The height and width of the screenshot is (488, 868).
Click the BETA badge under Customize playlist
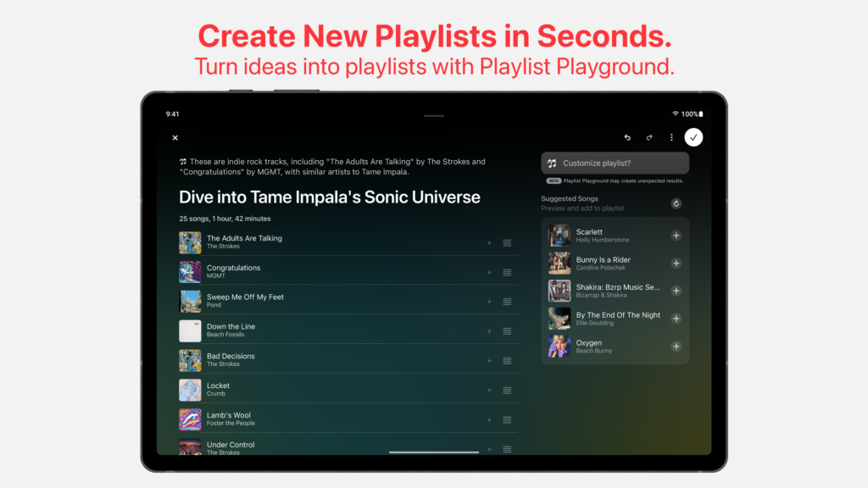[x=554, y=181]
